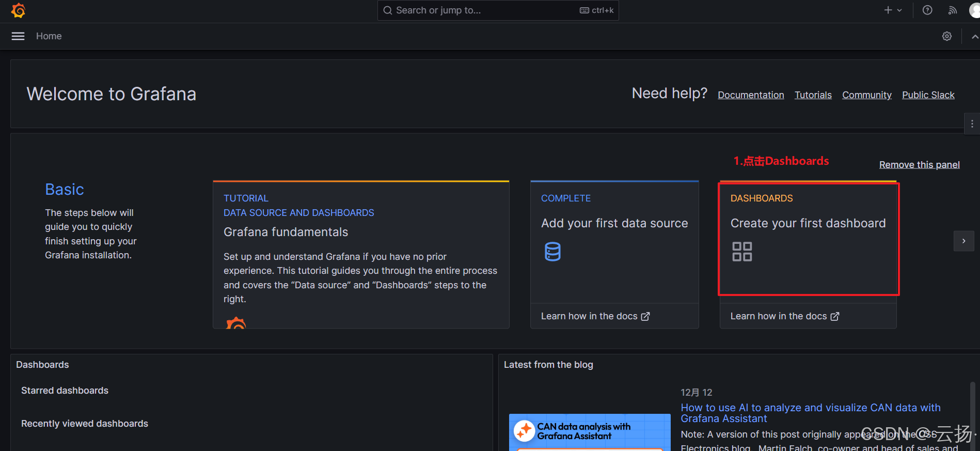Click Add your first data source card
This screenshot has width=980, height=451.
(614, 242)
